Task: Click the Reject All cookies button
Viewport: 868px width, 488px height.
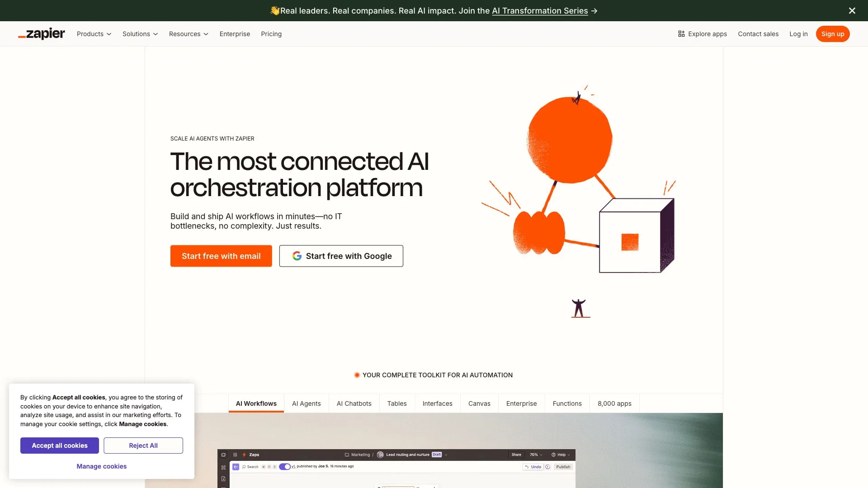Action: [143, 446]
